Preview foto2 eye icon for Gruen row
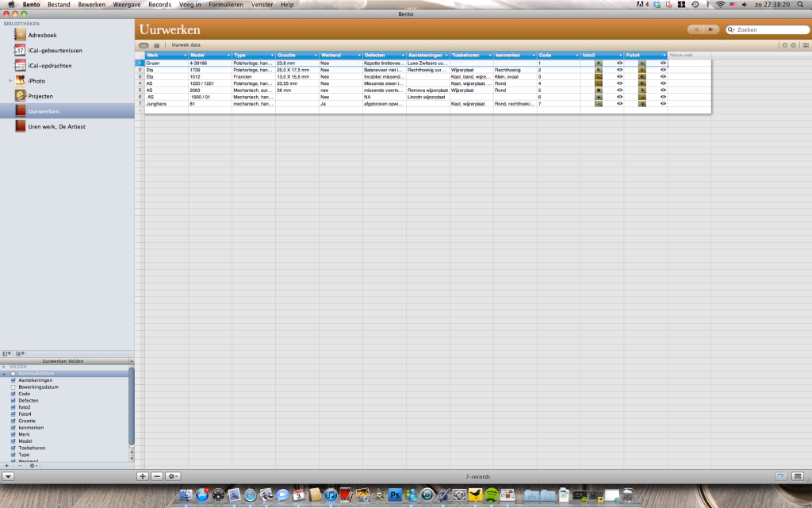The image size is (812, 508). [x=619, y=63]
